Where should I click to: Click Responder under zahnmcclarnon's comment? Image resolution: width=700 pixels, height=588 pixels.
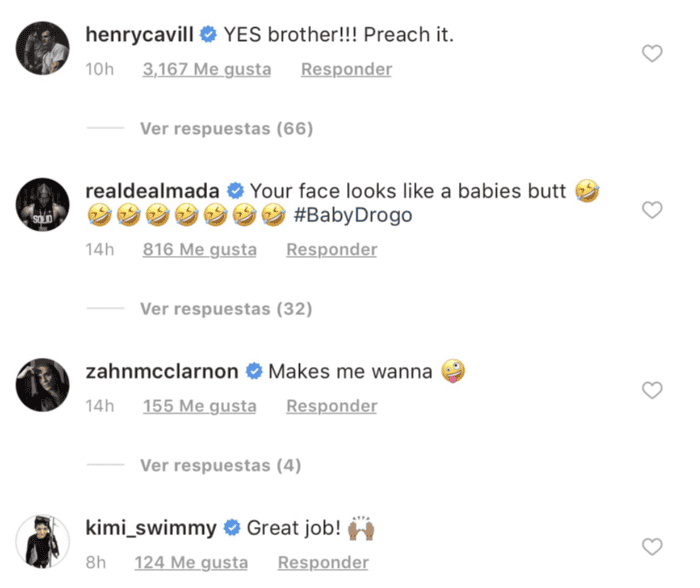point(331,406)
